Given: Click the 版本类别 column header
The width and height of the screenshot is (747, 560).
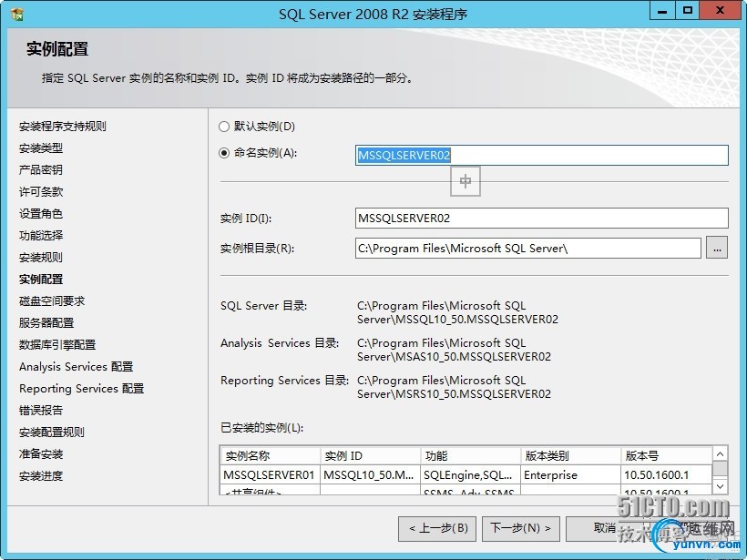Looking at the screenshot, I should pos(570,455).
